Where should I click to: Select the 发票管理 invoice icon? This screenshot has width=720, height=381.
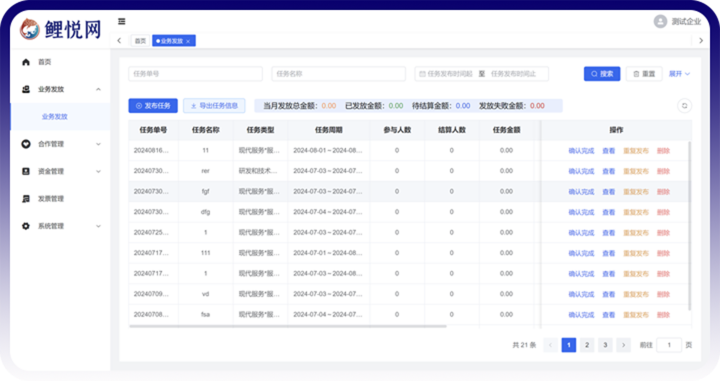point(26,199)
